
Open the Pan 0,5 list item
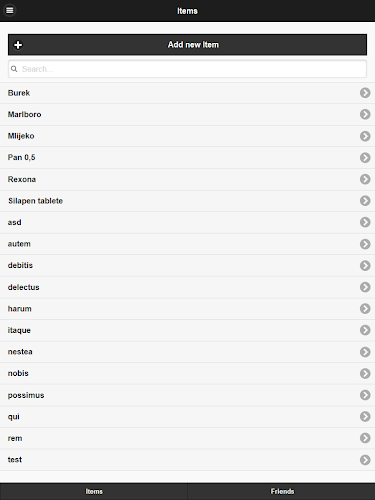coord(187,157)
